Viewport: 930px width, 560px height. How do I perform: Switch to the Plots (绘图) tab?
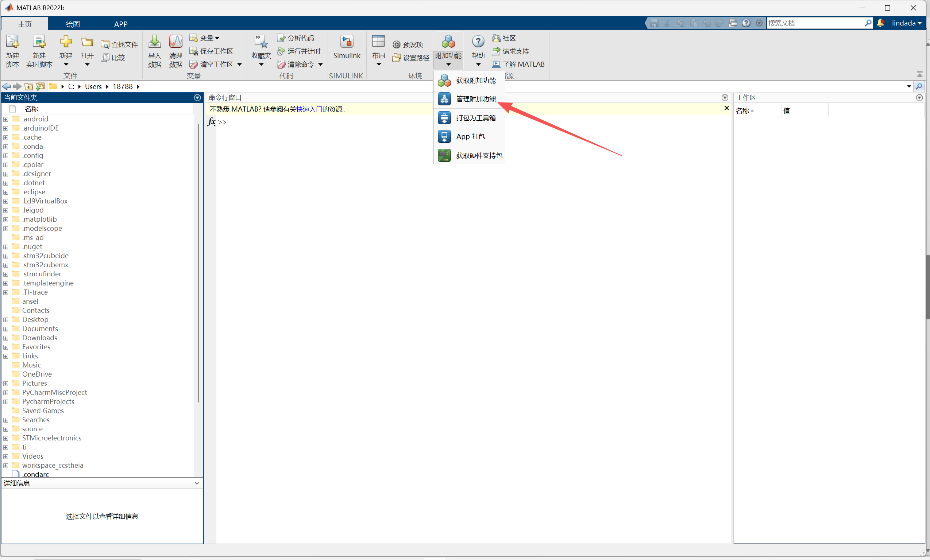click(73, 24)
